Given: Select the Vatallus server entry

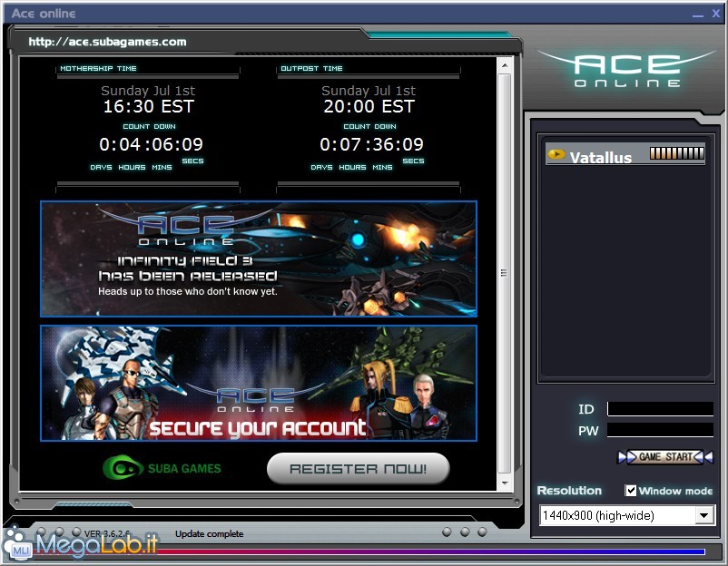Looking at the screenshot, I should [625, 154].
